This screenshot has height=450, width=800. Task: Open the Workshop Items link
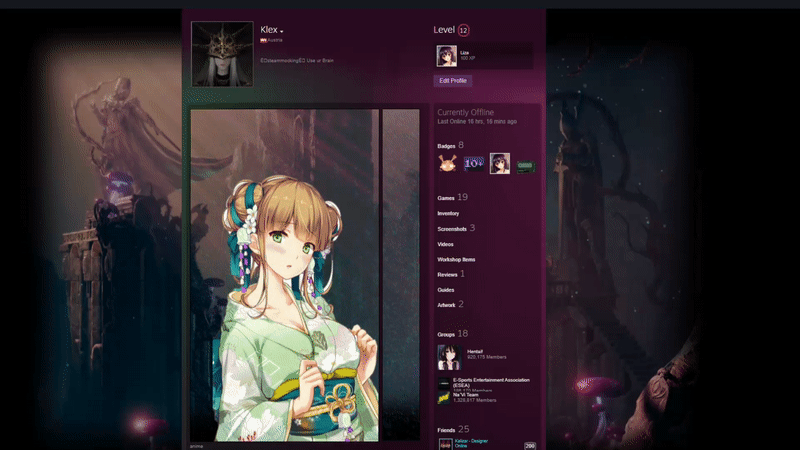coord(456,259)
